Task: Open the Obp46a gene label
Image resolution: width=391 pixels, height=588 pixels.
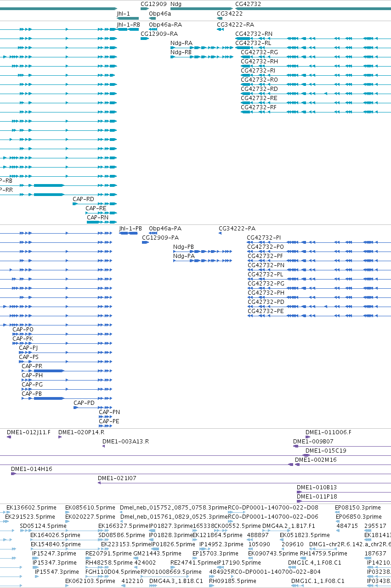Action: 160,14
